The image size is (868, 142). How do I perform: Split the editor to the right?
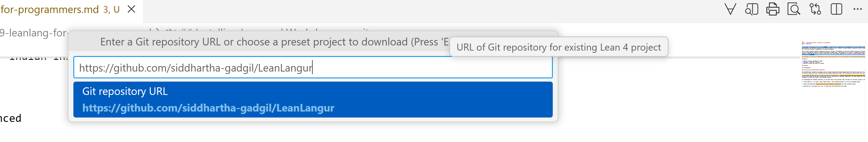pyautogui.click(x=836, y=9)
